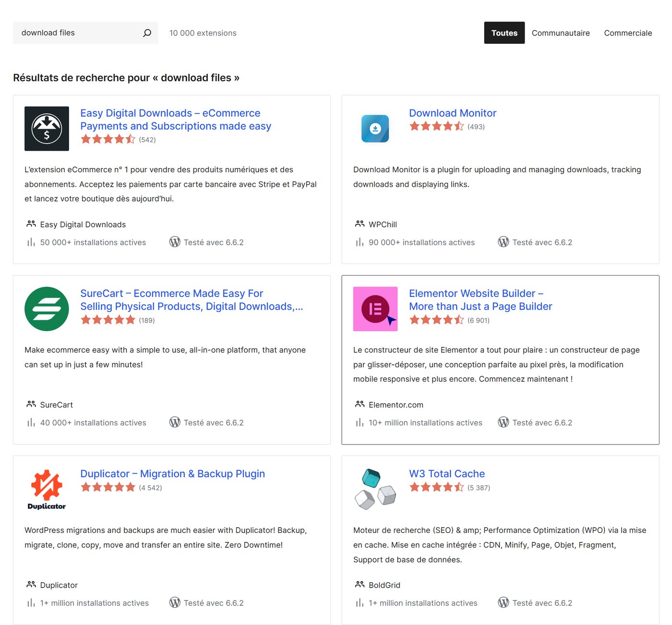Click the (6 901) review count
Image resolution: width=672 pixels, height=625 pixels.
[x=479, y=320]
